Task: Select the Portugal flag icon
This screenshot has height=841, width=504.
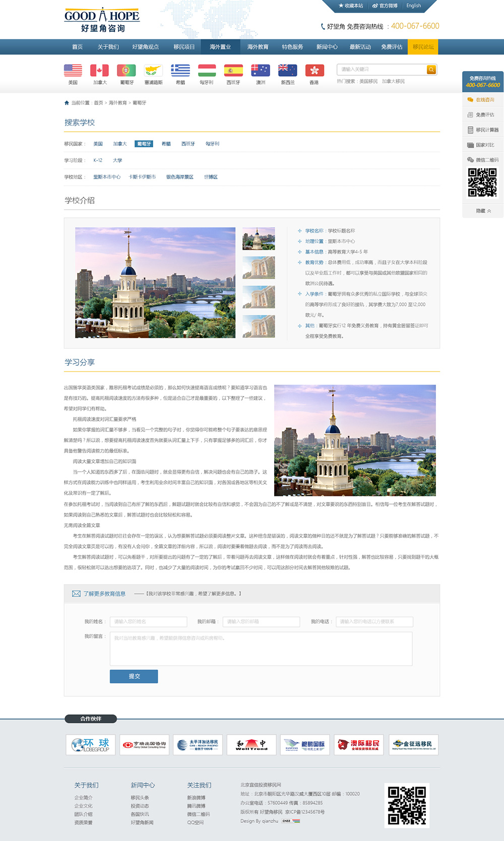Action: [x=127, y=71]
